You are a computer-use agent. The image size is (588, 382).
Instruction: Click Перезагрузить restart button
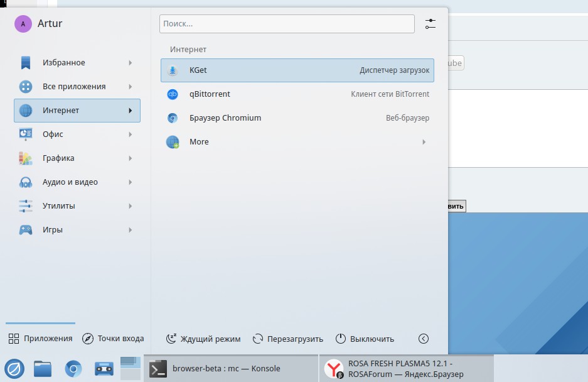click(287, 339)
